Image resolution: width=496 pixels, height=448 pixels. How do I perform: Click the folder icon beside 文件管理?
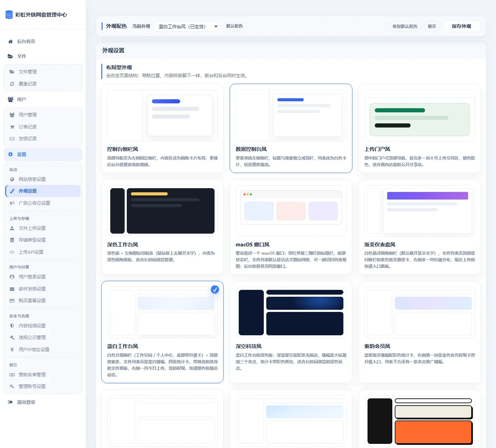[12, 72]
